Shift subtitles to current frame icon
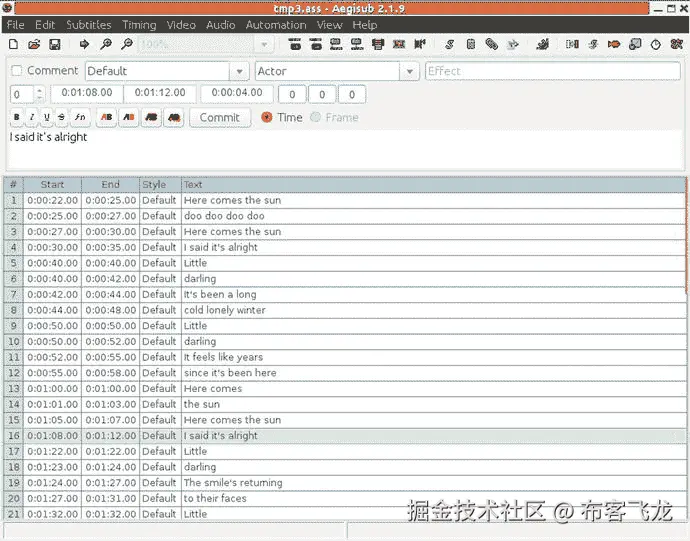This screenshot has height=541, width=690. pyautogui.click(x=420, y=44)
